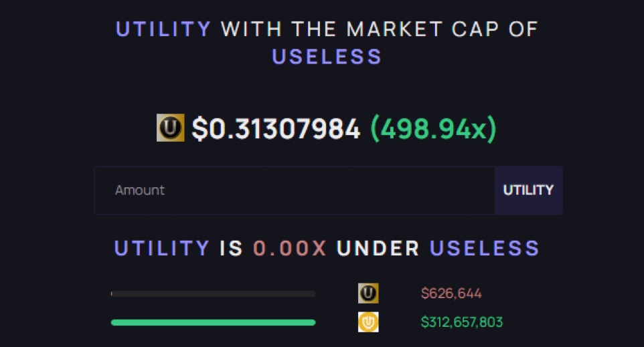The width and height of the screenshot is (644, 347).
Task: Click the green USELESS market cap bar
Action: point(213,322)
